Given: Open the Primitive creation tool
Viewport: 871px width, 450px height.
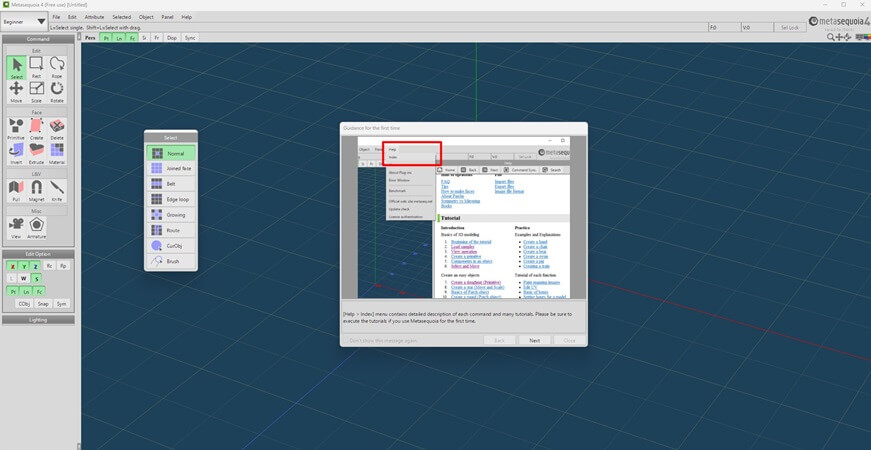Looking at the screenshot, I should click(17, 129).
